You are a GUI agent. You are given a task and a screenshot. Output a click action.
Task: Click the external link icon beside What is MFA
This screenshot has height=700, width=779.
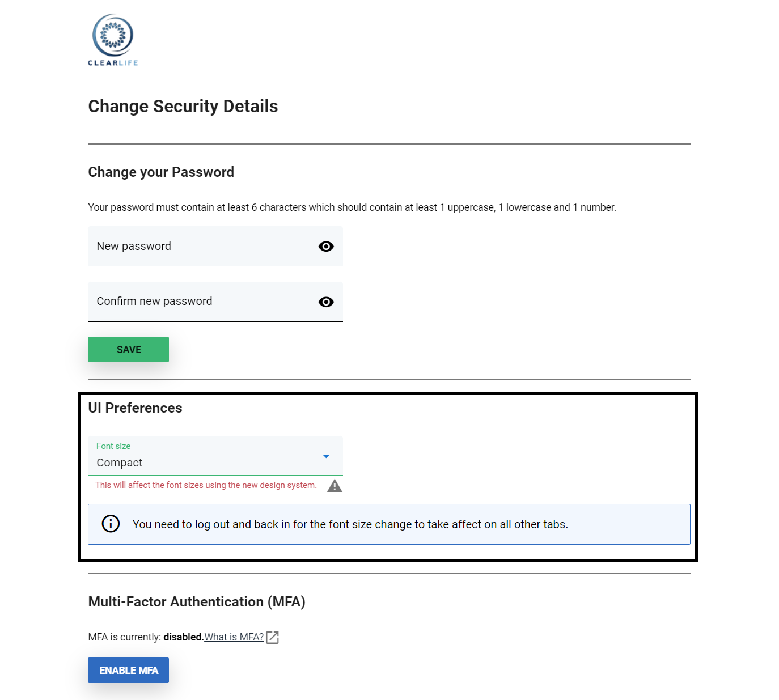click(273, 637)
